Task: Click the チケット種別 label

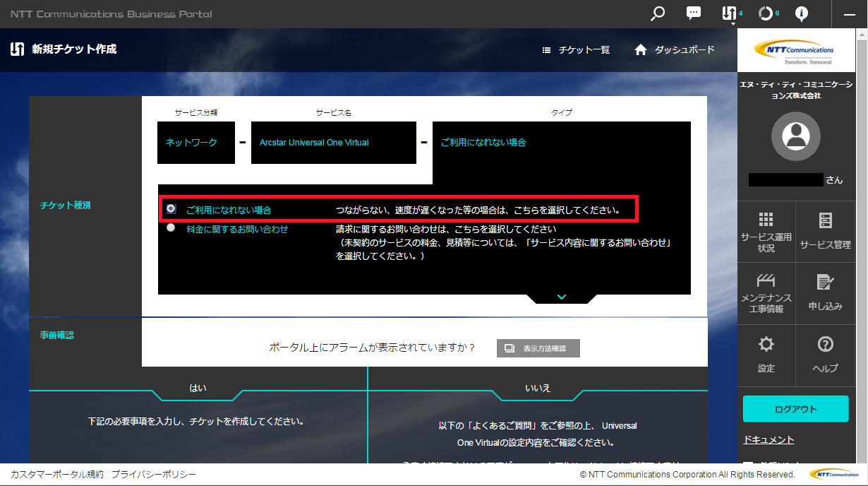Action: [x=66, y=206]
